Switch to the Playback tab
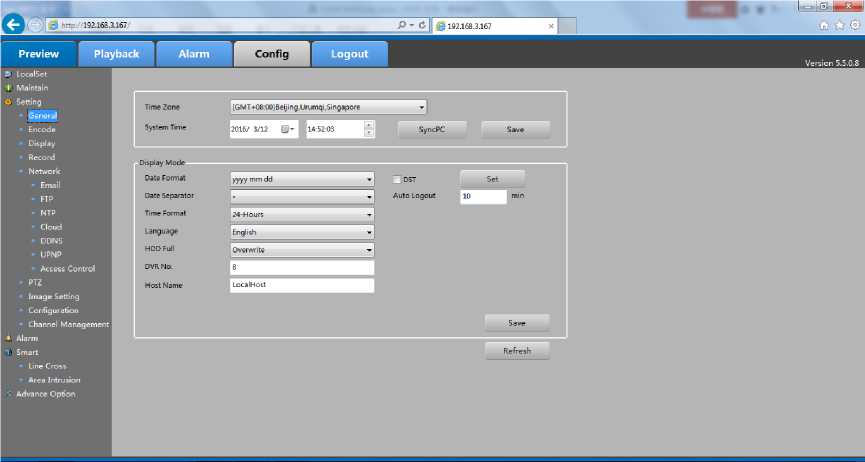Screen dimensions: 865x462 pos(116,54)
